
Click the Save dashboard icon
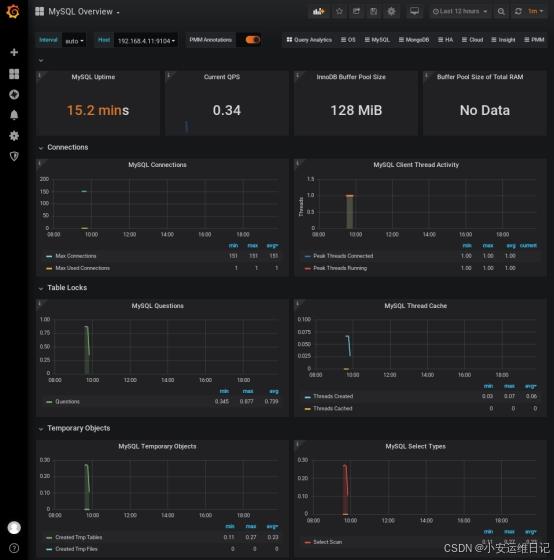coord(374,11)
